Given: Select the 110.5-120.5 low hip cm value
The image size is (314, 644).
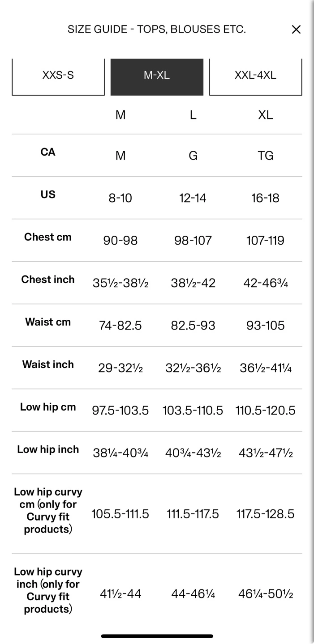Looking at the screenshot, I should [x=265, y=411].
